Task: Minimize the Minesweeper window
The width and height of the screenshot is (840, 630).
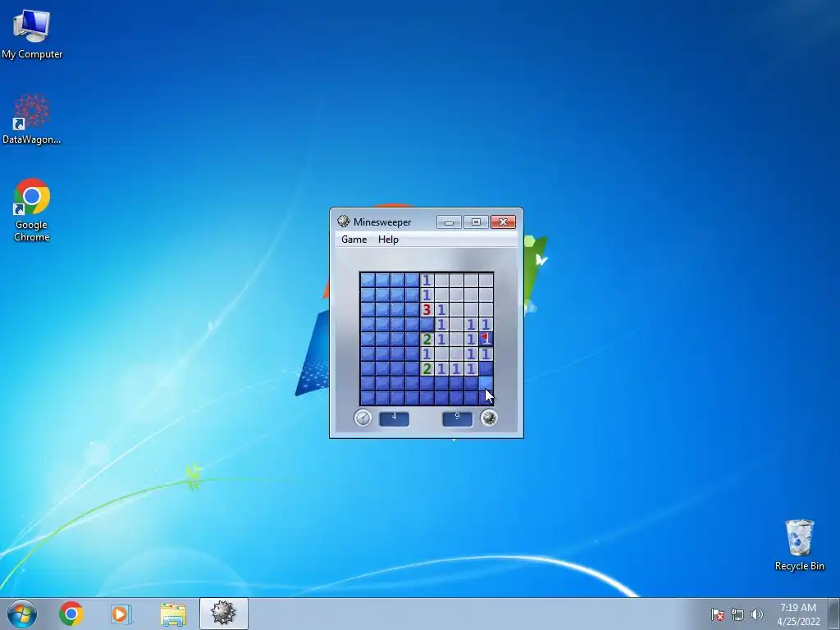Action: pyautogui.click(x=449, y=221)
